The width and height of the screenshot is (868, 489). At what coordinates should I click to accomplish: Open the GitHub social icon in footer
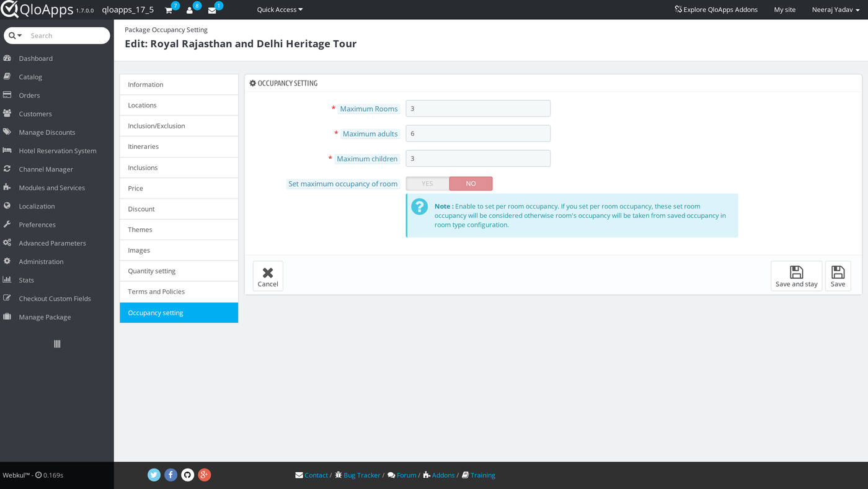point(188,475)
